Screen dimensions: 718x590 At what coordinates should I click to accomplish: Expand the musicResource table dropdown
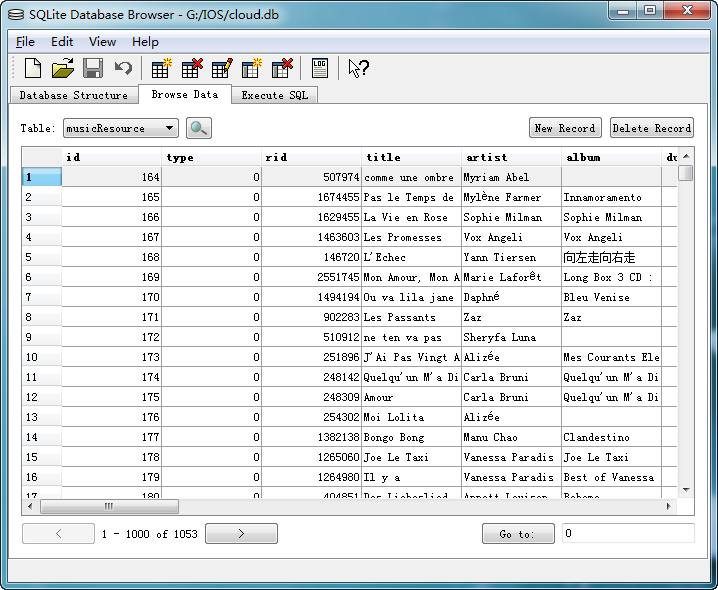tap(170, 128)
